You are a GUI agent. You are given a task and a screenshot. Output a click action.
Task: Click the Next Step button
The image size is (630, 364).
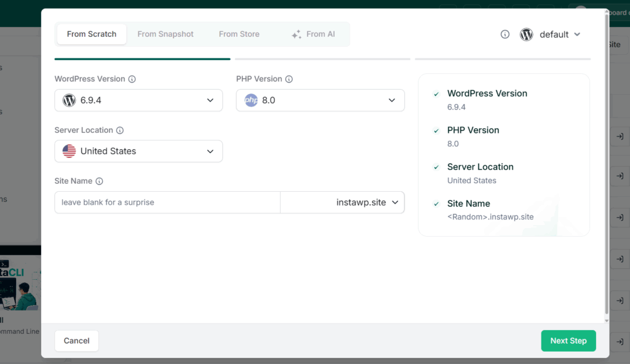(x=568, y=341)
